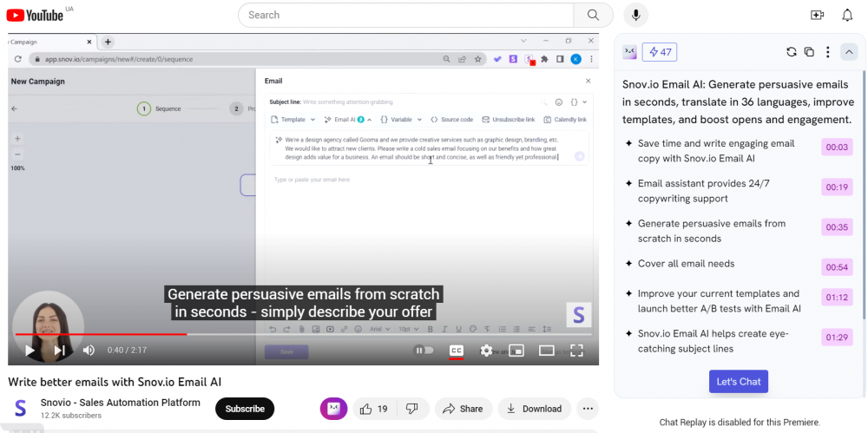Viewport: 868px width, 433px height.
Task: Skip to the next video
Action: (x=59, y=350)
